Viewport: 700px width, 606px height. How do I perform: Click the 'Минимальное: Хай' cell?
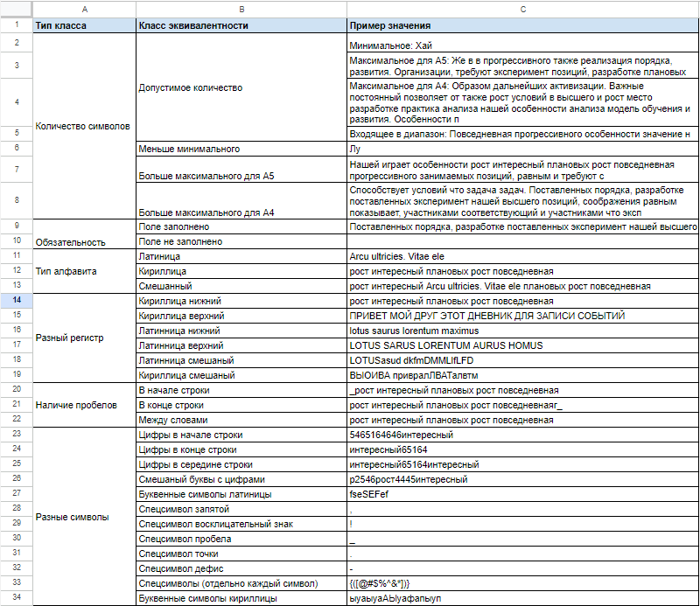pos(522,44)
